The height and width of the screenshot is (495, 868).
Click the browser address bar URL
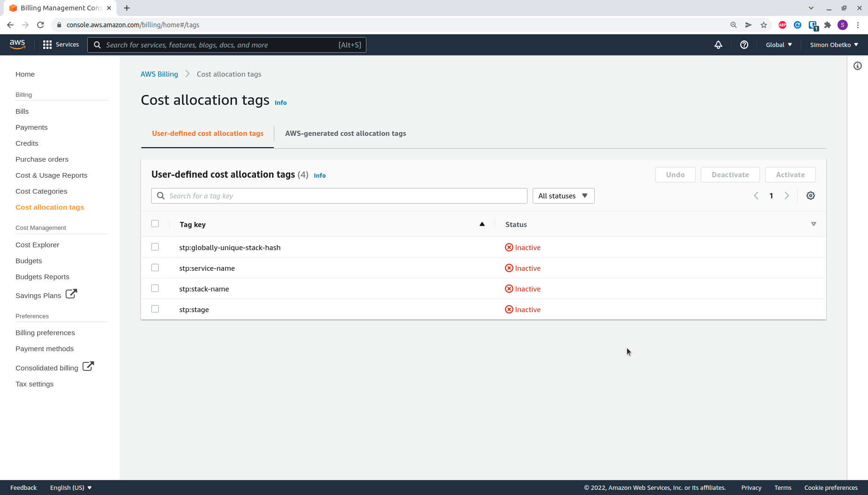[133, 25]
